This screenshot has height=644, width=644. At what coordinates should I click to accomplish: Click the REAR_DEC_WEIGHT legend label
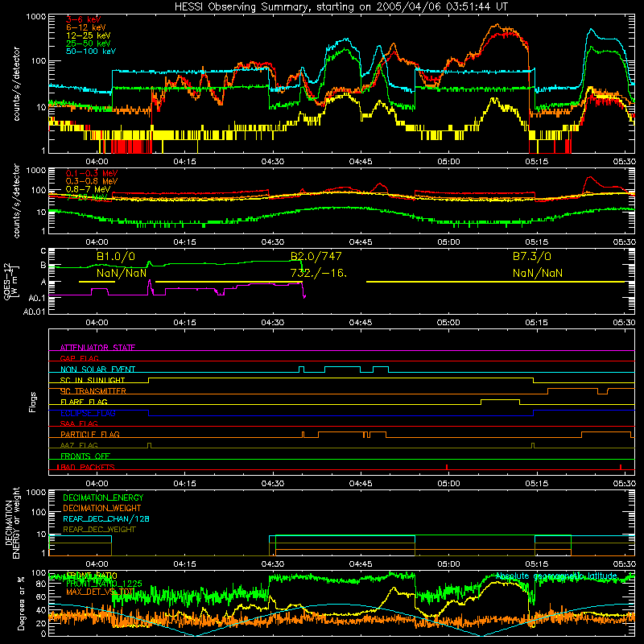pyautogui.click(x=99, y=530)
